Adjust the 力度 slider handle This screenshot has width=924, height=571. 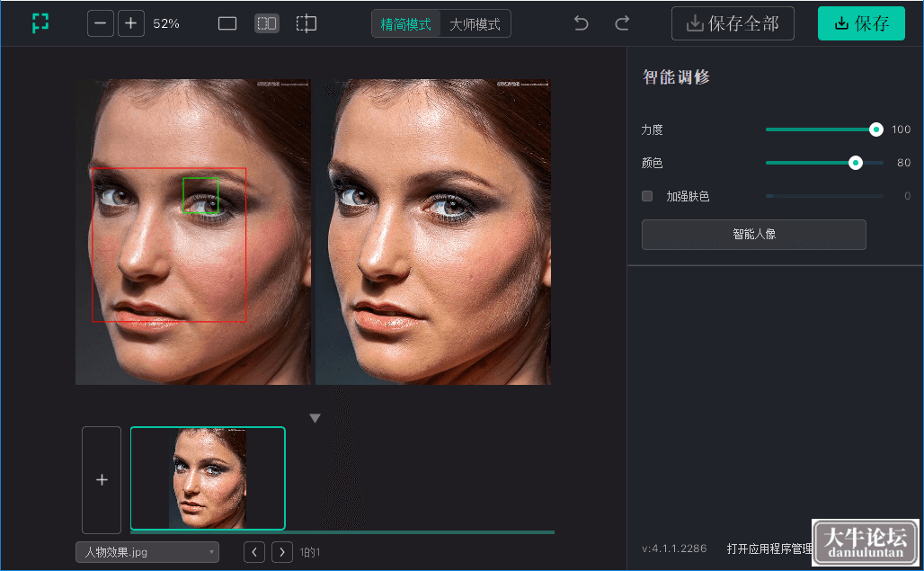[x=875, y=129]
